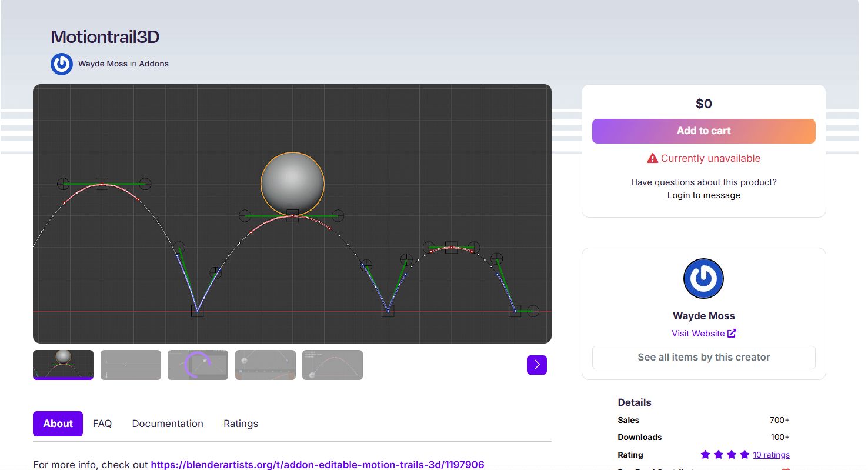Click the large creator avatar in the sidebar card
Viewport: 868px width, 470px height.
703,279
